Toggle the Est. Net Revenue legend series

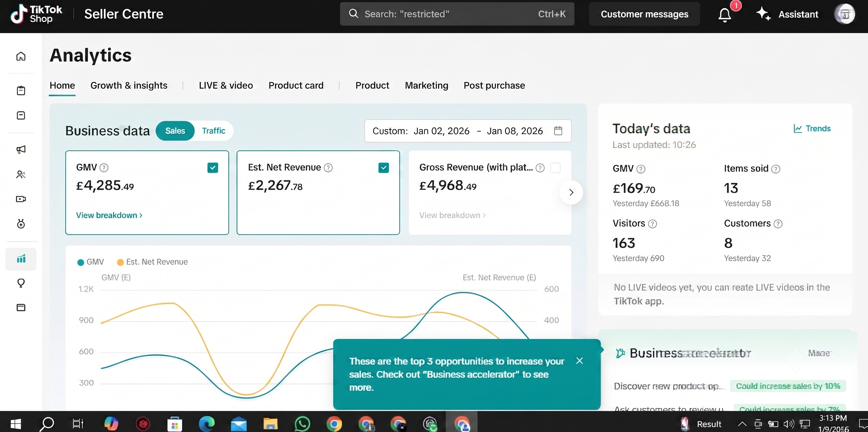point(152,262)
